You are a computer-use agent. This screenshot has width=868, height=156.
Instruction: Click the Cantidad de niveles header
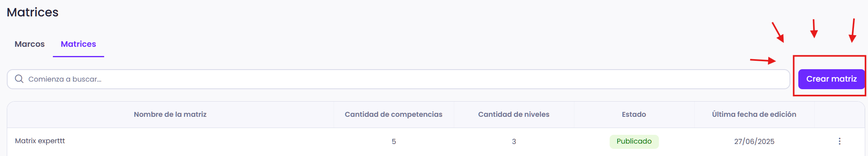[514, 114]
